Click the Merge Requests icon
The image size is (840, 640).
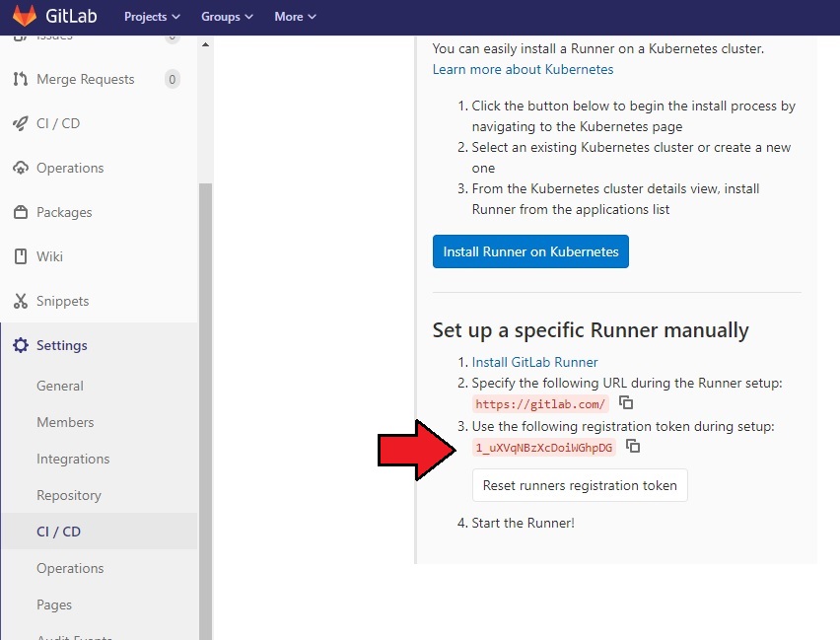click(20, 79)
